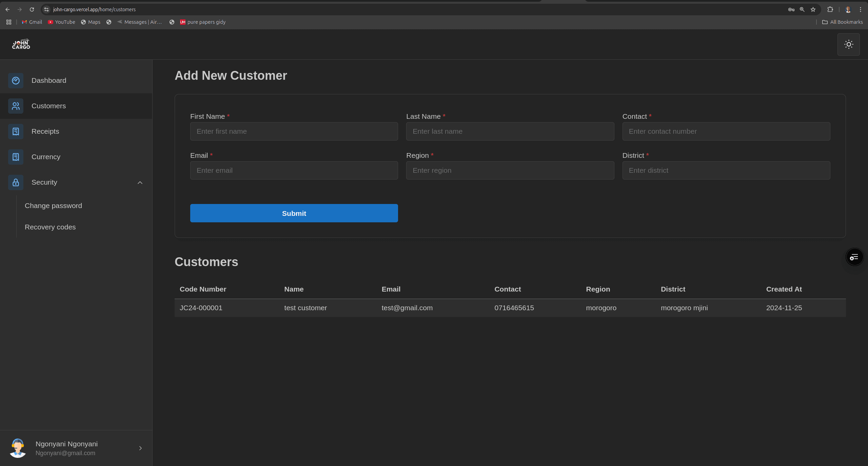Image resolution: width=868 pixels, height=466 pixels.
Task: Expand the Ngonyani profile chevron
Action: pos(140,448)
